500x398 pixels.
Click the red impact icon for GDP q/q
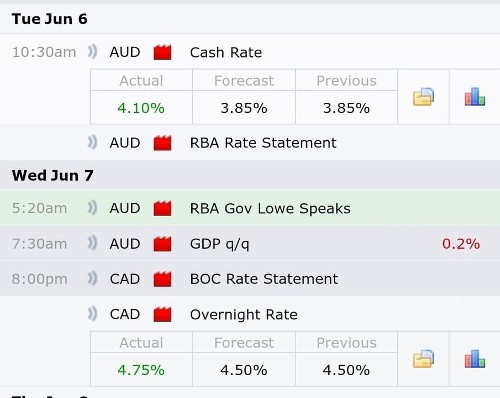(x=162, y=244)
